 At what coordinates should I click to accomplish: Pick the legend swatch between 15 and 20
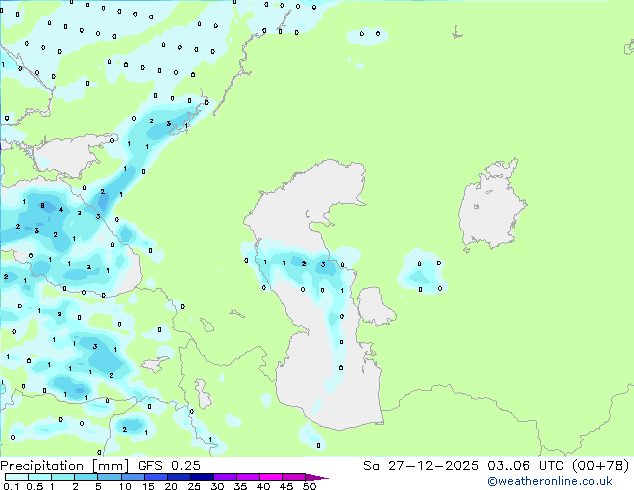(155, 477)
